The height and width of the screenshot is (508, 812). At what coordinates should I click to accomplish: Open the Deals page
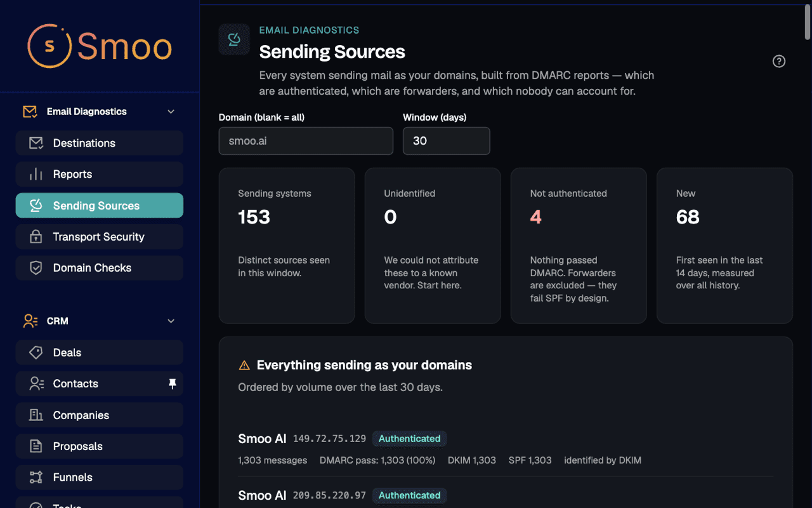(x=100, y=352)
